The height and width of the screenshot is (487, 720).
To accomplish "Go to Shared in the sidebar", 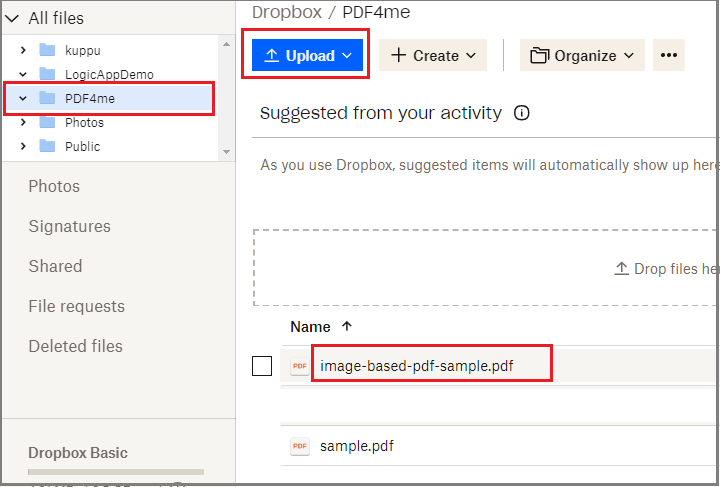I will (x=55, y=266).
